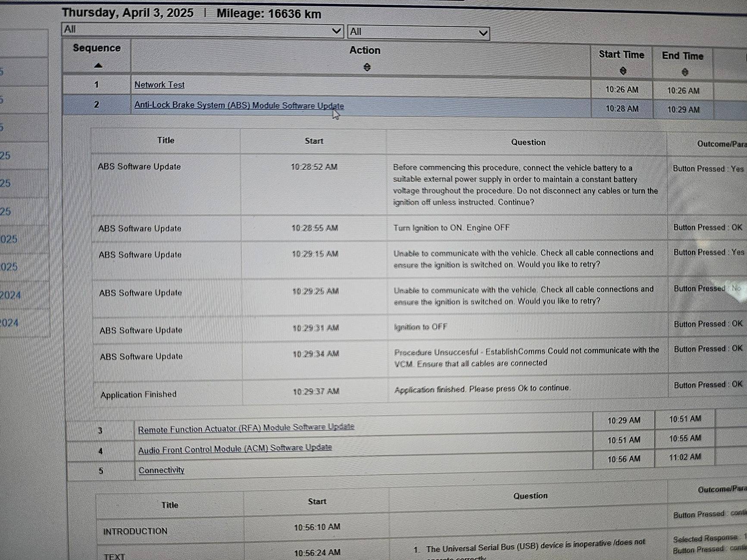Viewport: 747px width, 560px height.
Task: Open the Network Test action link
Action: coord(159,85)
